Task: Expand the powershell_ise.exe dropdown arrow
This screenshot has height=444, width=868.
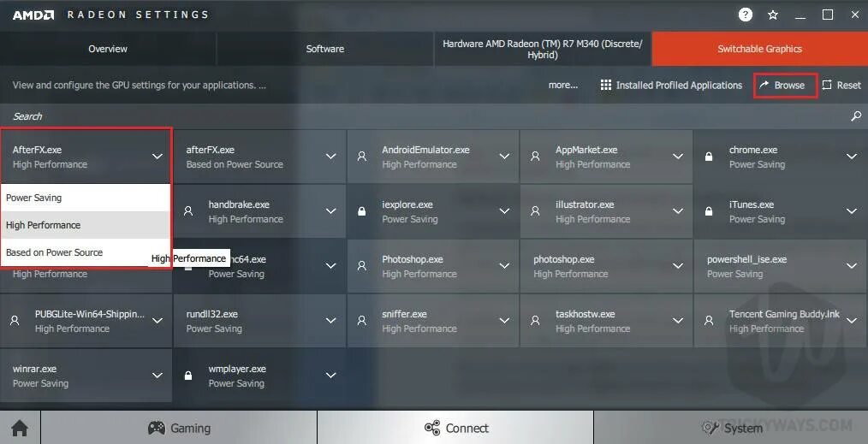Action: tap(852, 266)
